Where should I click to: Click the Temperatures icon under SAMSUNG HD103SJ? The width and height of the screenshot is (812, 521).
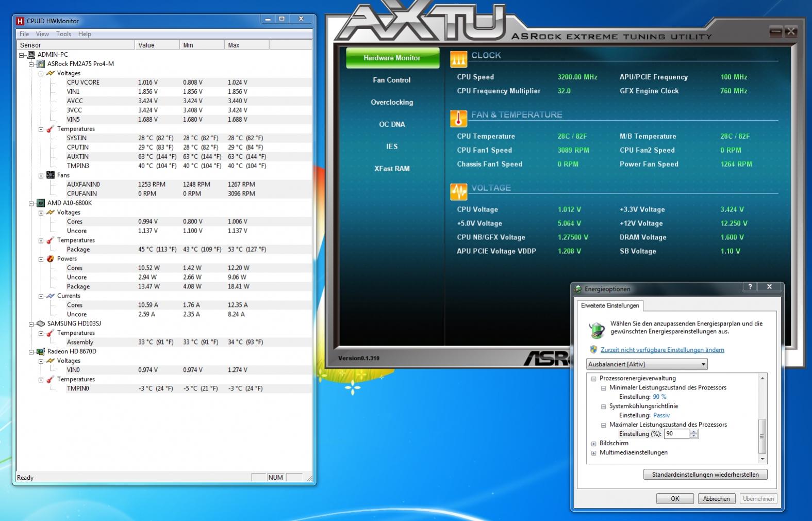coord(51,333)
